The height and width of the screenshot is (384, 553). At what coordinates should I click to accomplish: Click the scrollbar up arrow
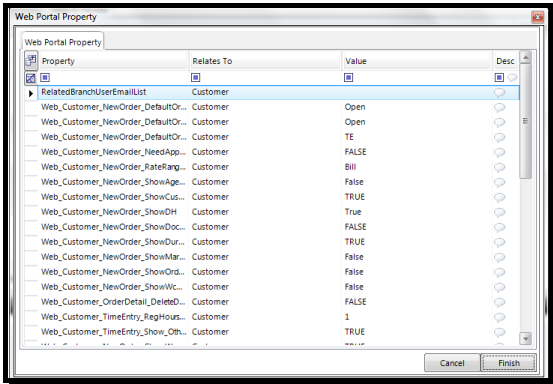click(x=525, y=58)
